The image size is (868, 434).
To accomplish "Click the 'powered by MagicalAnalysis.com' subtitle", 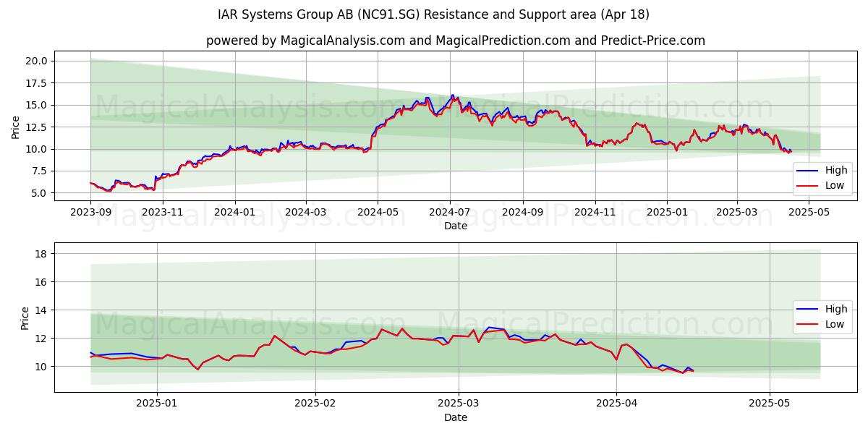I will coord(456,41).
